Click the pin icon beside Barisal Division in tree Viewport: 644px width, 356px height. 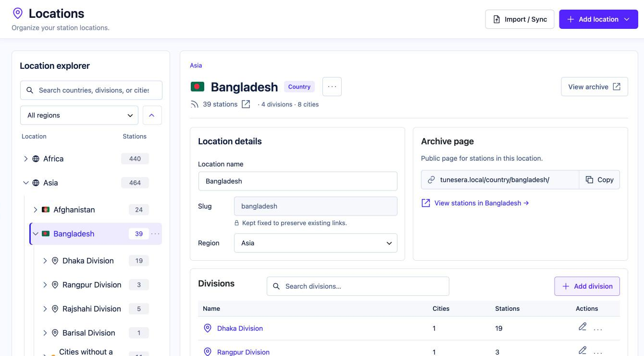[55, 333]
